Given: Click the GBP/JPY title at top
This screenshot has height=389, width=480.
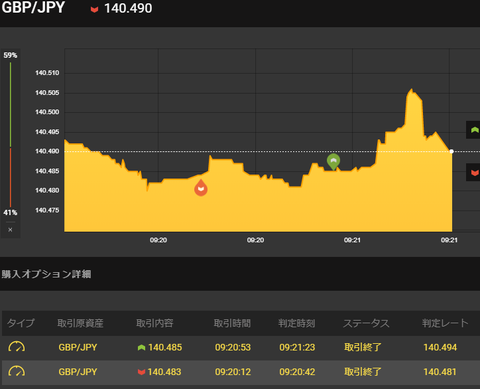Looking at the screenshot, I should (33, 7).
